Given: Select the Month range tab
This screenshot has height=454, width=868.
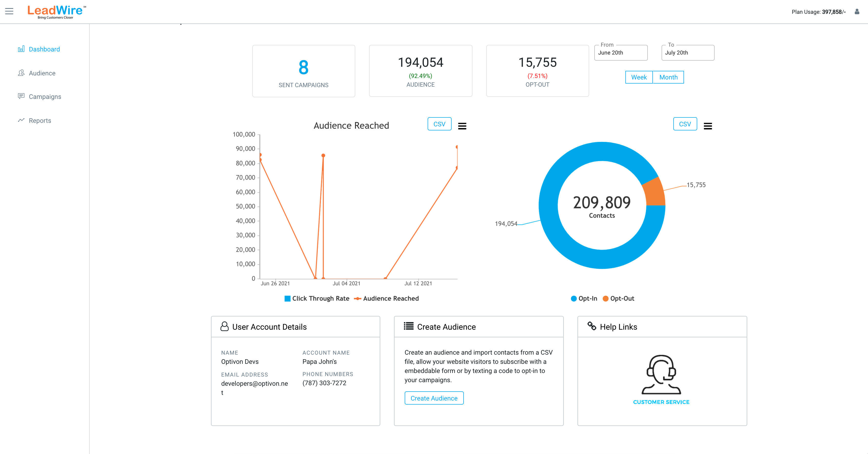Looking at the screenshot, I should click(x=668, y=77).
